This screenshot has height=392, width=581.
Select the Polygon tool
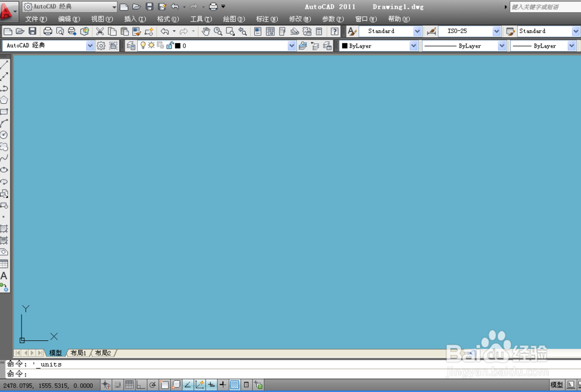click(4, 100)
